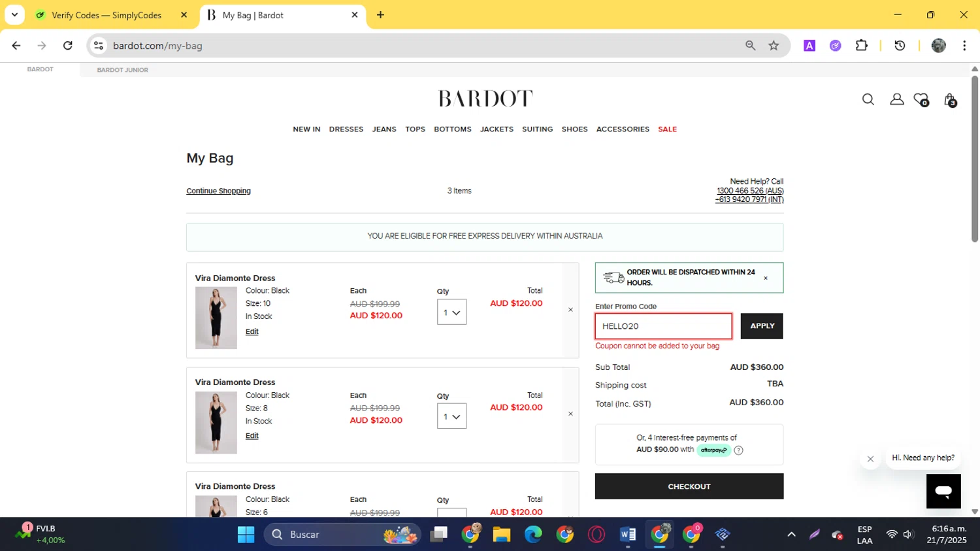
Task: Click the browser address bar URL
Action: pyautogui.click(x=157, y=46)
